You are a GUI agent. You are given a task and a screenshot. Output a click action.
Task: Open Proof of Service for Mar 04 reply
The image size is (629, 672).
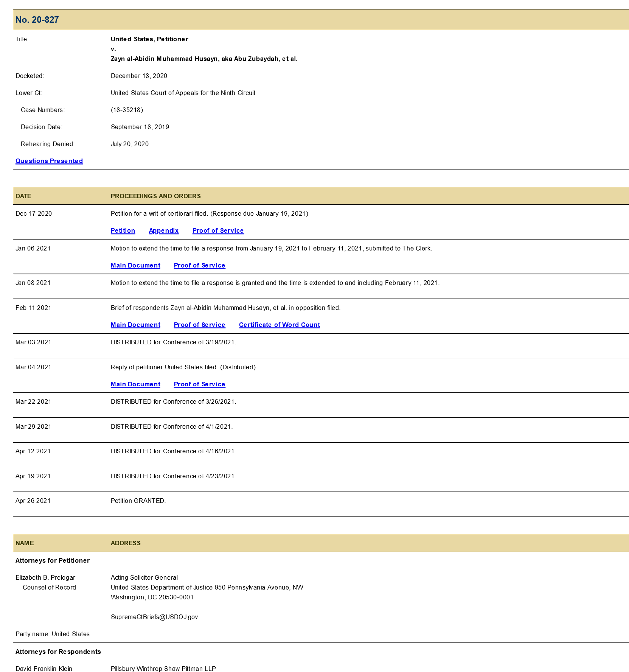(200, 384)
